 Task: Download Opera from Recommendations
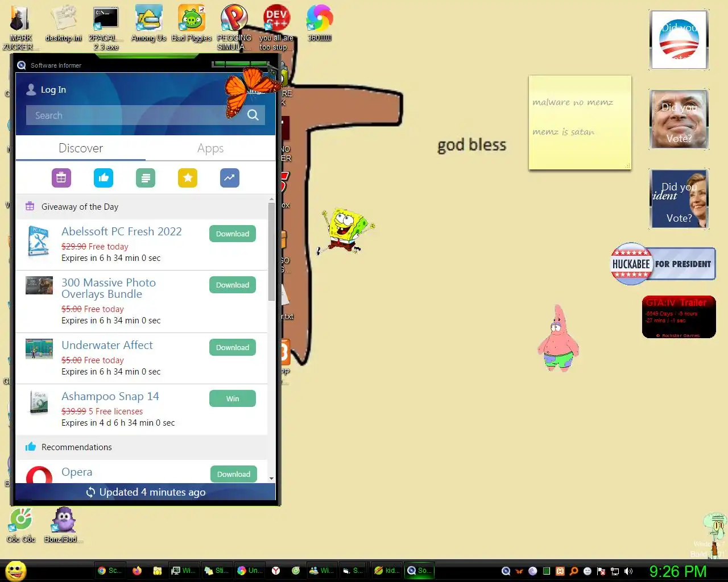click(x=234, y=474)
